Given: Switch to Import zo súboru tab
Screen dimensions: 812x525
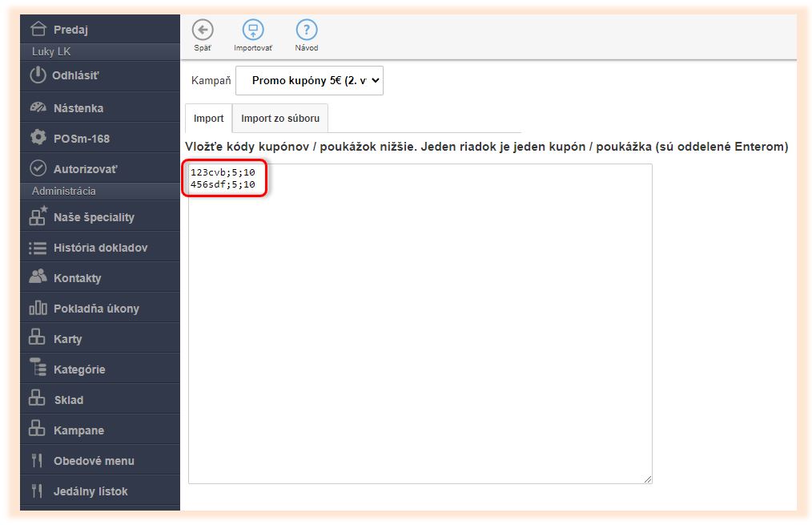Looking at the screenshot, I should [280, 119].
